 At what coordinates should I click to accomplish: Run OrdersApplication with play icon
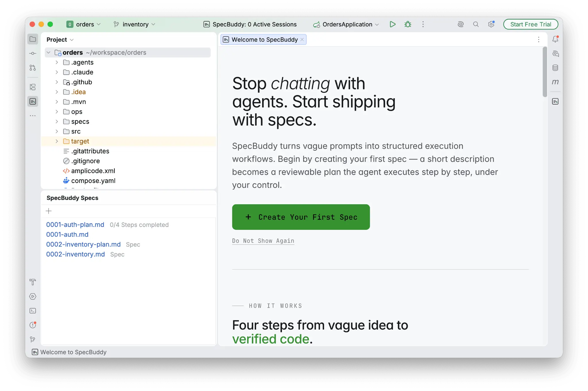click(x=392, y=24)
